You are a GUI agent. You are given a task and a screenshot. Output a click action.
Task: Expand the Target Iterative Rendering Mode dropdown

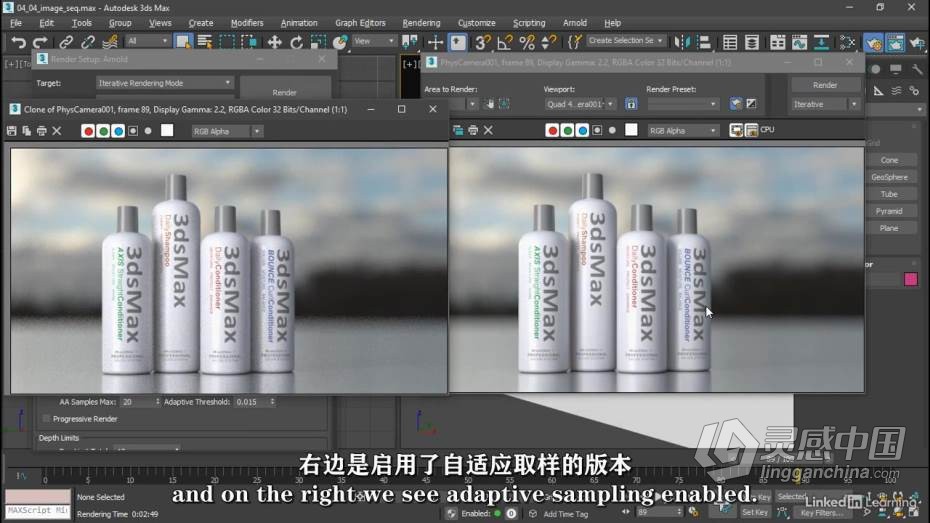click(164, 83)
